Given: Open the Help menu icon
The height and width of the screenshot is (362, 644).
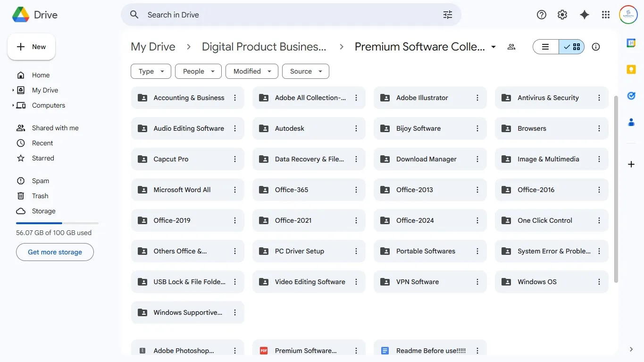Looking at the screenshot, I should 541,15.
